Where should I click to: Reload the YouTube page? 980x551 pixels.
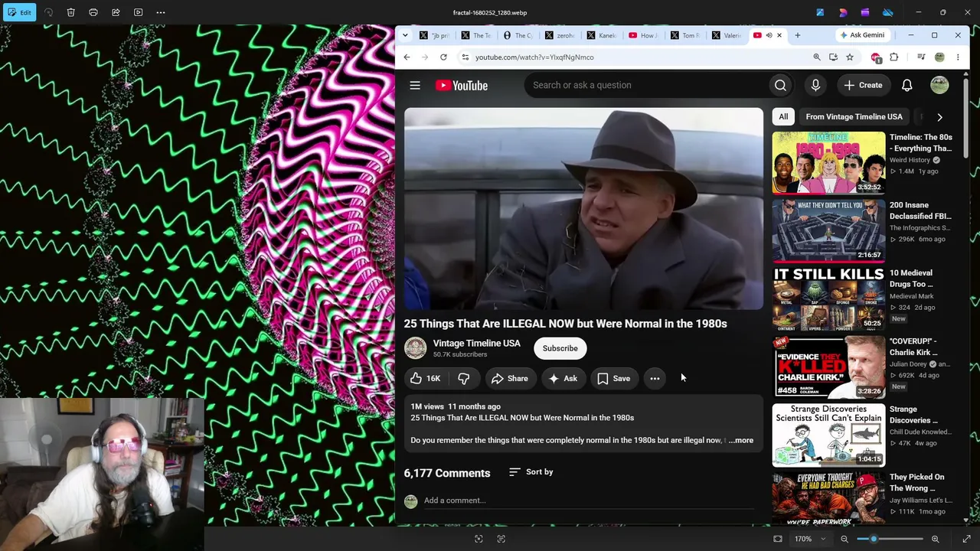click(x=443, y=57)
